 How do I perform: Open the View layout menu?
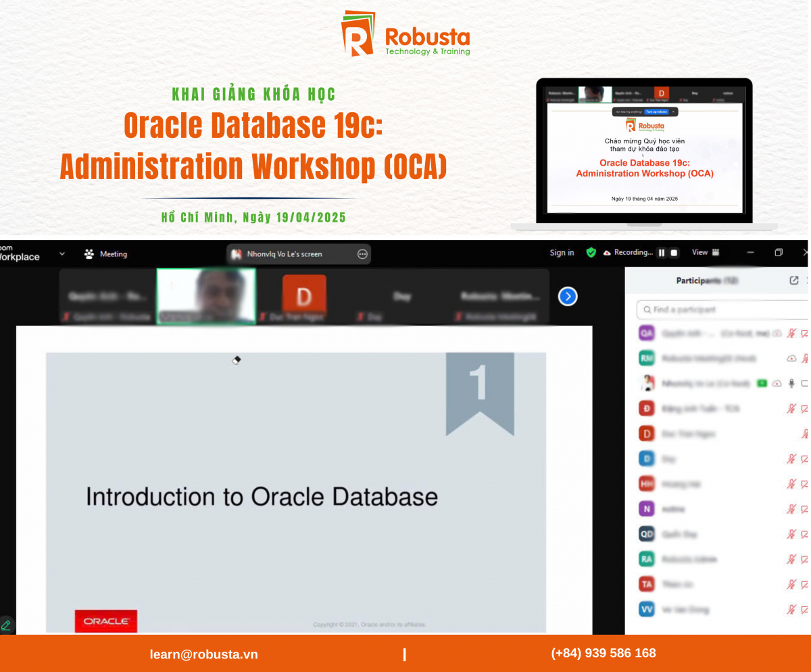coord(706,252)
